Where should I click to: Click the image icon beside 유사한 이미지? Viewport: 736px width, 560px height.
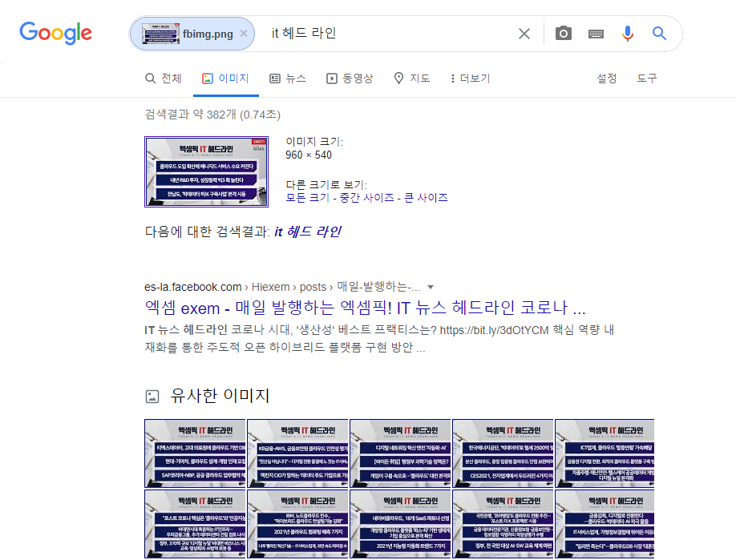[x=152, y=397]
